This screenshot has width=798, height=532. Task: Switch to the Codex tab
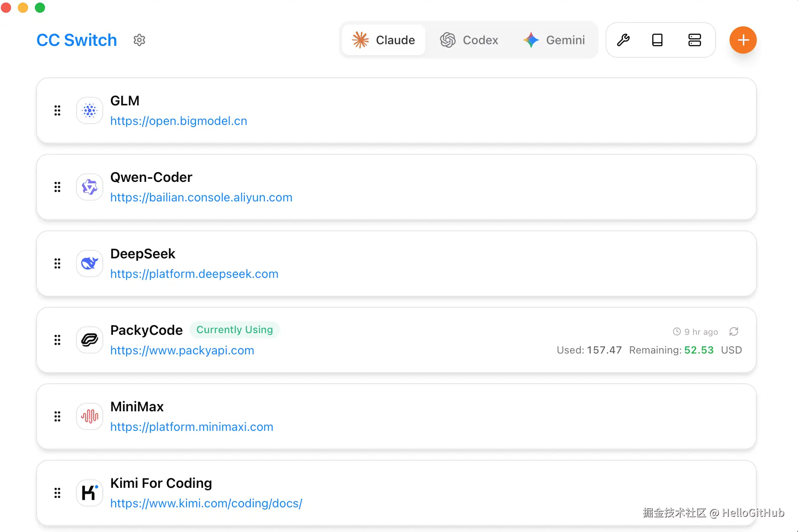(x=469, y=40)
